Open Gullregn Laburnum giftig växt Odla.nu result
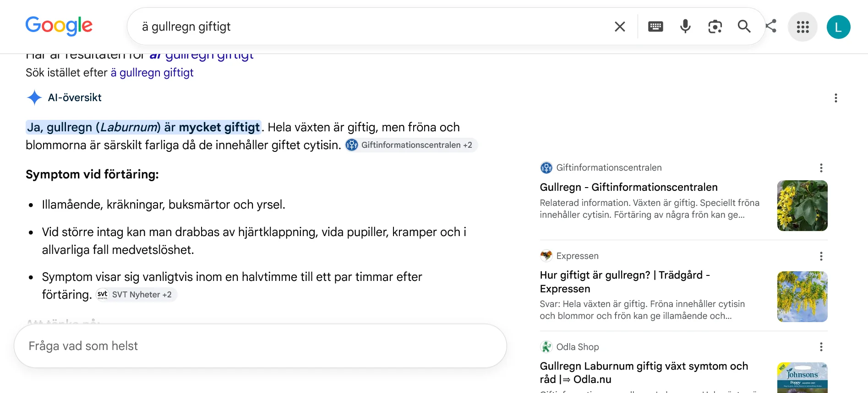Viewport: 868px width, 393px height. (644, 372)
